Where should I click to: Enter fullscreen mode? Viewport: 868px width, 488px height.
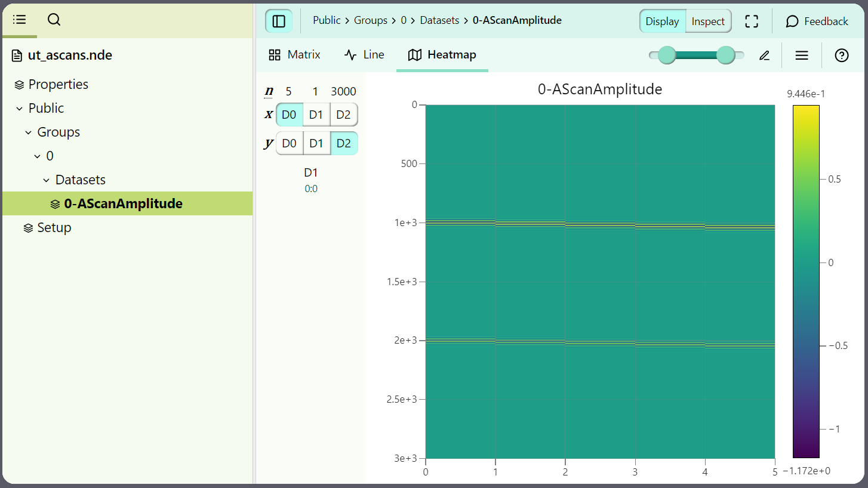click(x=752, y=21)
